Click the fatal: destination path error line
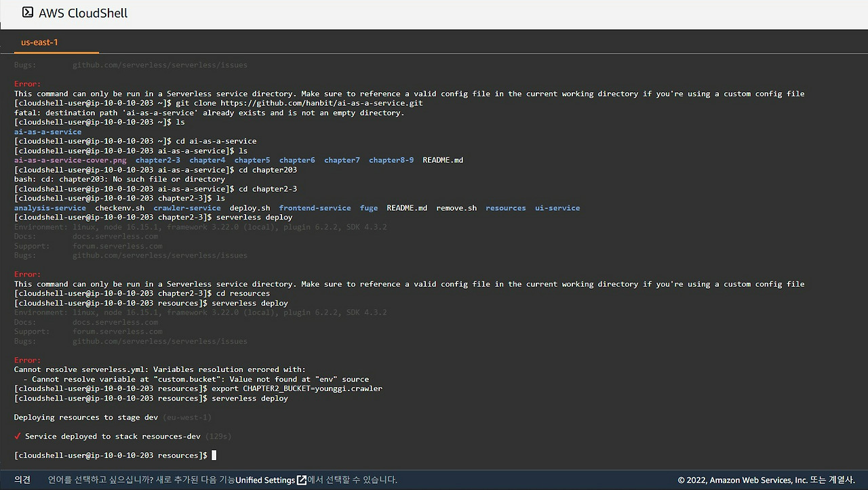Image resolution: width=868 pixels, height=490 pixels. [209, 113]
